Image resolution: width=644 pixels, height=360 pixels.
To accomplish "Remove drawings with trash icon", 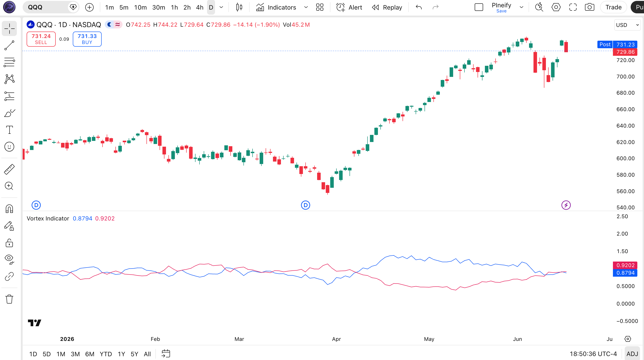I will click(9, 299).
